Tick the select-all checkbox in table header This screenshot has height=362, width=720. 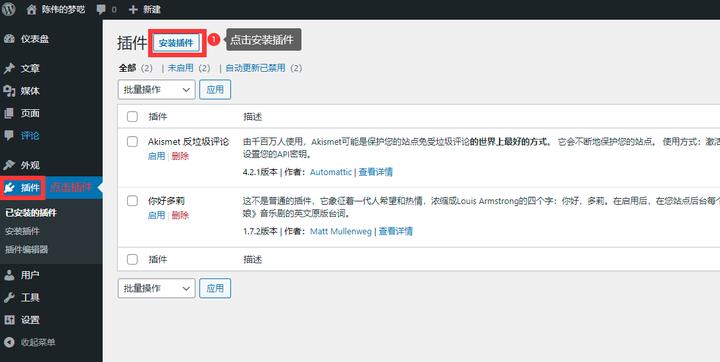click(x=132, y=117)
